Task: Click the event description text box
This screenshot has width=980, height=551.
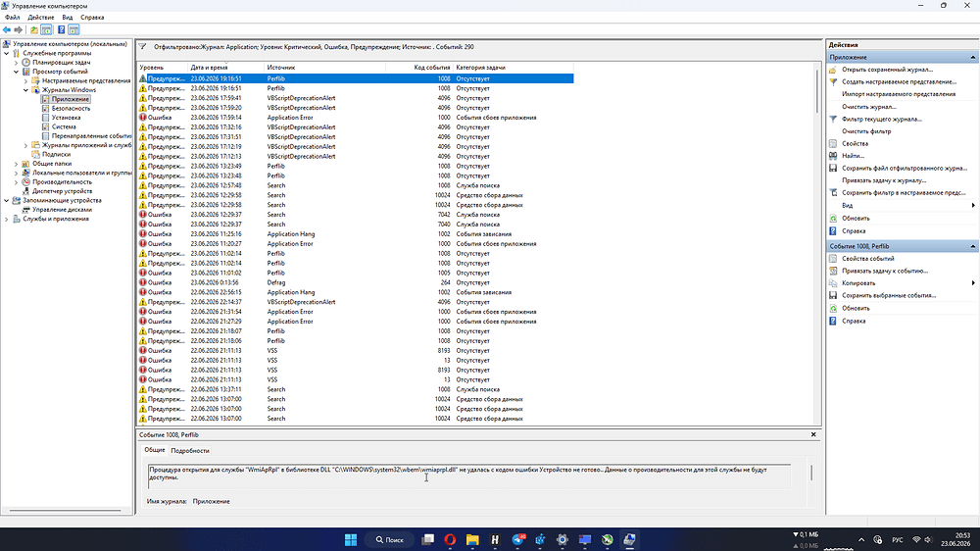Action: point(469,475)
